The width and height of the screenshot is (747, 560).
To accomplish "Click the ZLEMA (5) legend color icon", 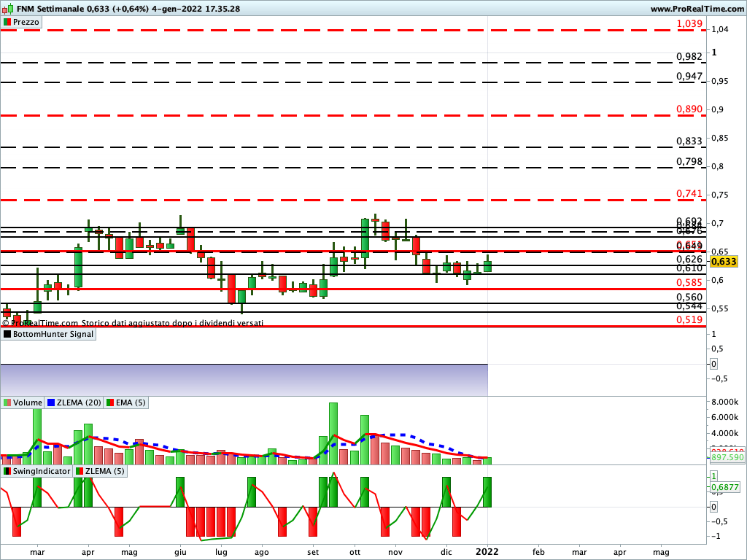I will click(80, 472).
